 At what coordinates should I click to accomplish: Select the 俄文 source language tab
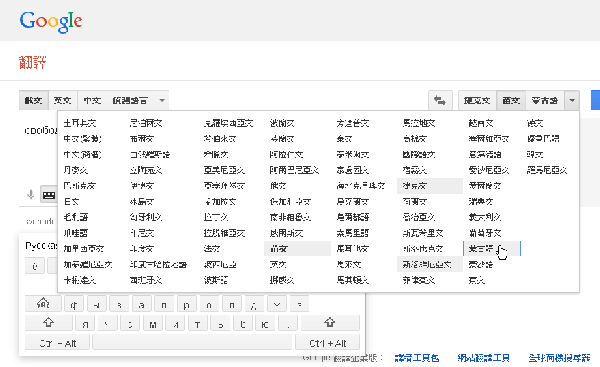pyautogui.click(x=34, y=101)
